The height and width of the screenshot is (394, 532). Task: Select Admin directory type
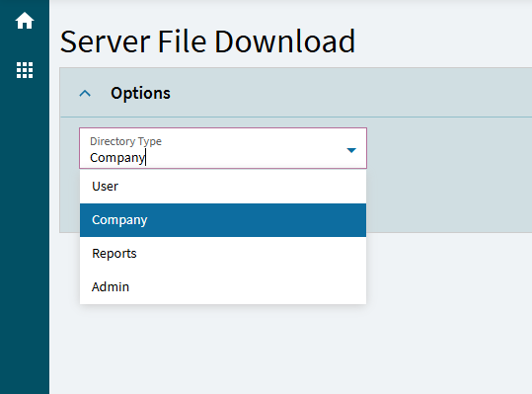click(223, 287)
